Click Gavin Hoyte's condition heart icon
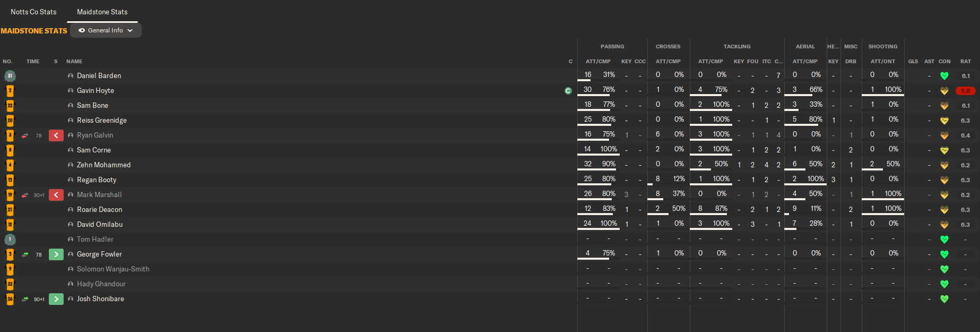Viewport: 980px width, 332px height. pos(944,91)
